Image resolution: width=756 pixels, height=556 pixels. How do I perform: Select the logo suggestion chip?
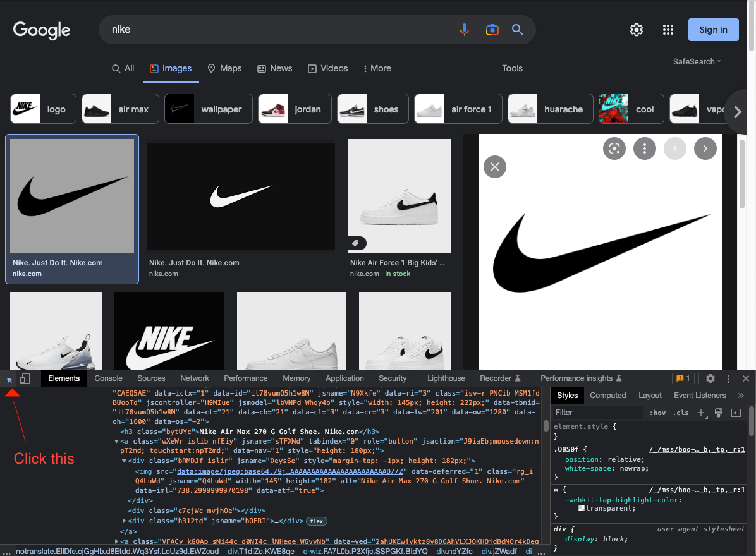(44, 109)
